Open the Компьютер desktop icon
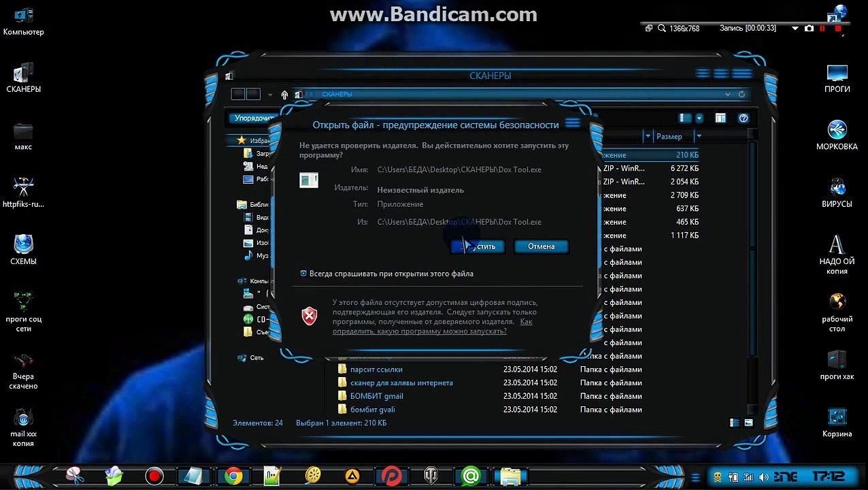Image resolution: width=868 pixels, height=490 pixels. pyautogui.click(x=23, y=21)
